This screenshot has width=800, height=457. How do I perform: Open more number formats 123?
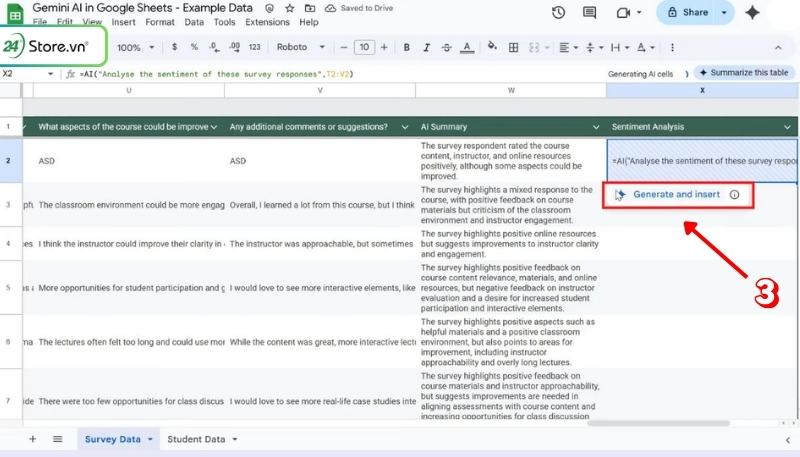255,47
